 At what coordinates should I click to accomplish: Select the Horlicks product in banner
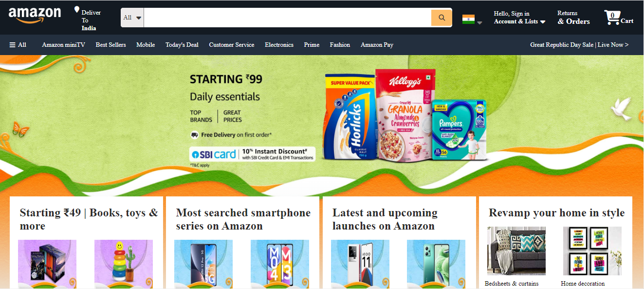click(350, 117)
